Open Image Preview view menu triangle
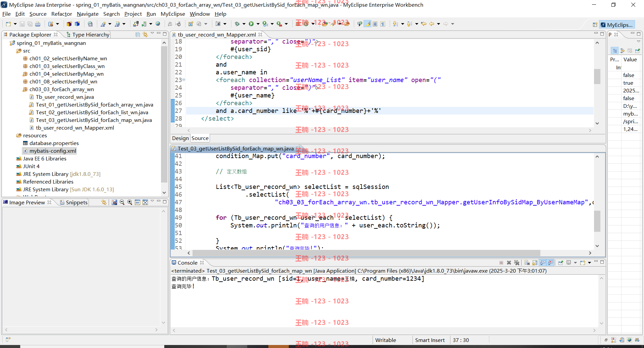 pos(153,201)
